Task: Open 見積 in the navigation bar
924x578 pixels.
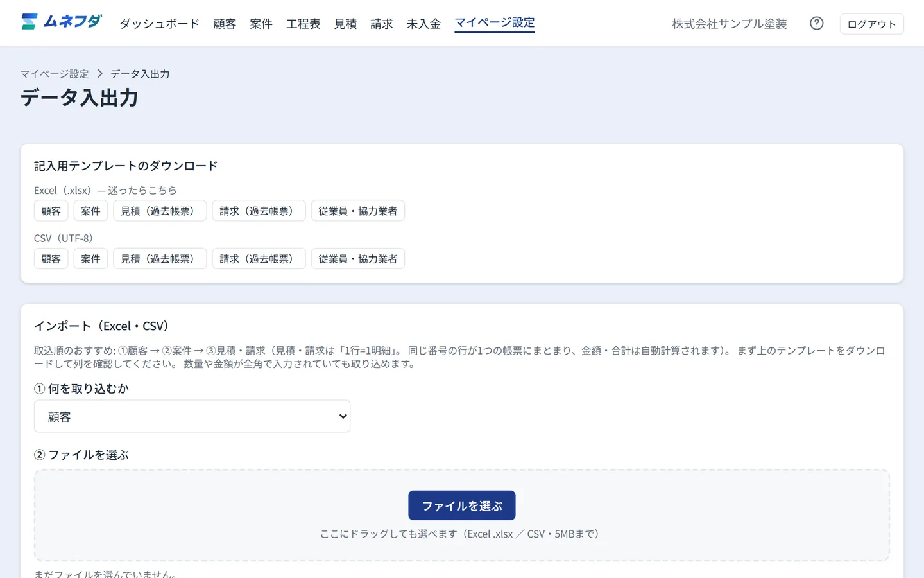Action: point(345,24)
